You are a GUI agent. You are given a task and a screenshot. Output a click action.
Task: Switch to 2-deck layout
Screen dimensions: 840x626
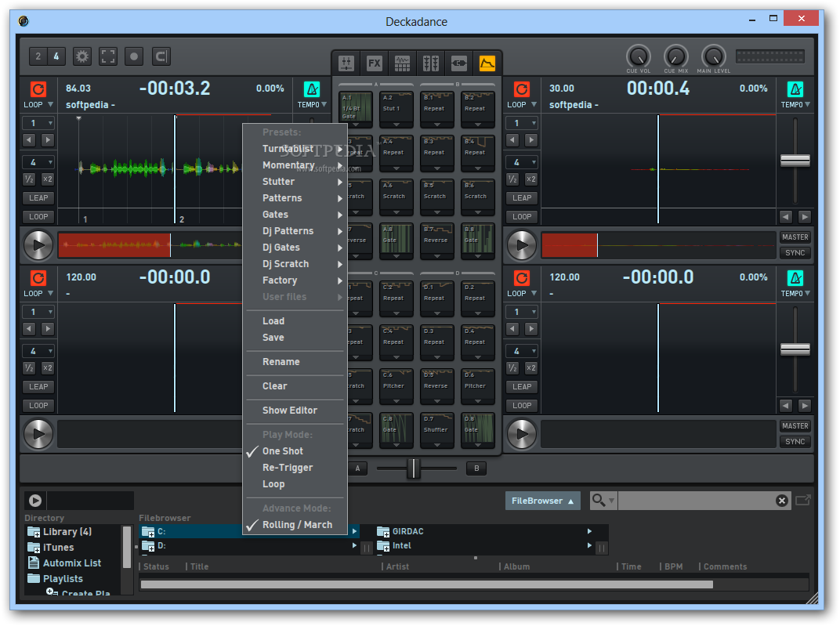point(38,56)
